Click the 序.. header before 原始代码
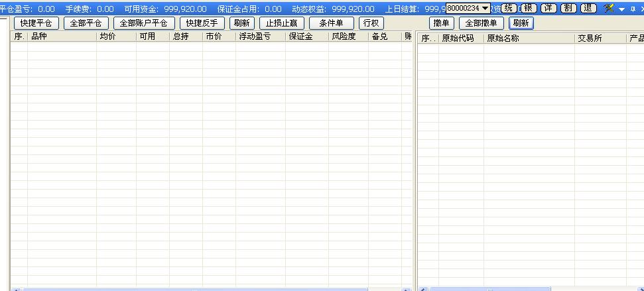This screenshot has height=291, width=644. tap(428, 38)
